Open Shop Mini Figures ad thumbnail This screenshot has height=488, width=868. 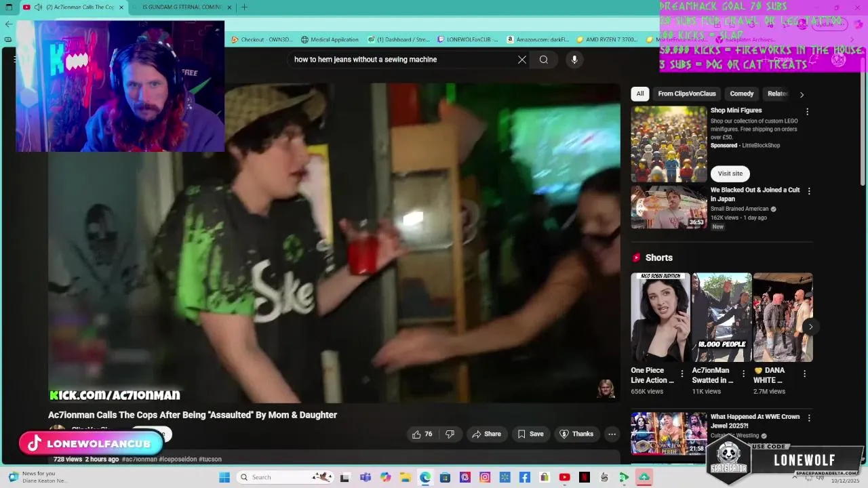669,144
